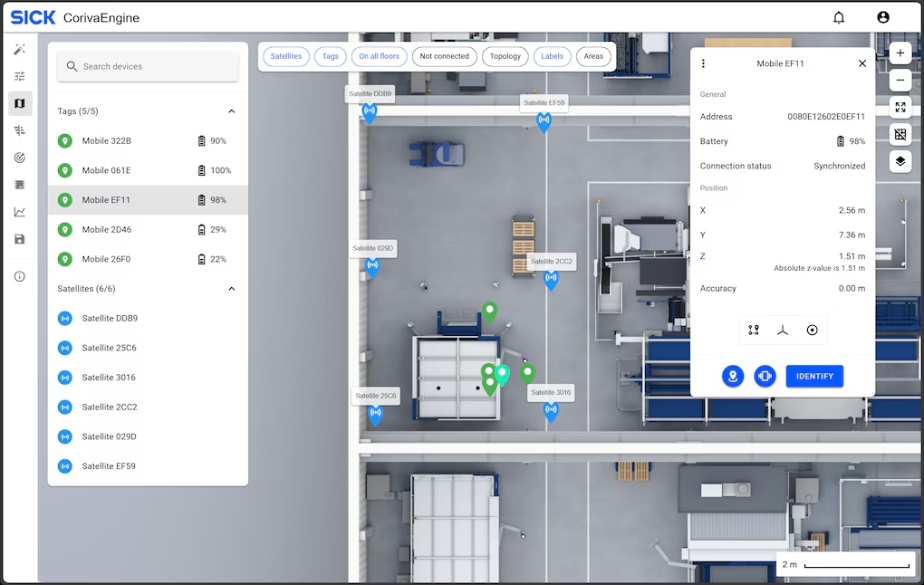Viewport: 924px width, 585px height.
Task: Click the SICK logo
Action: pos(33,18)
